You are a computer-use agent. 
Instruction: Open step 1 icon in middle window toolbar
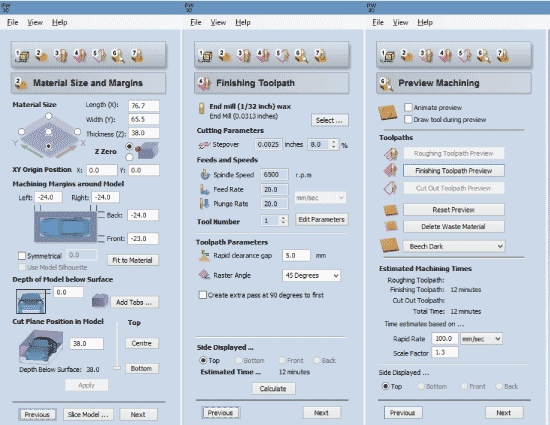205,56
